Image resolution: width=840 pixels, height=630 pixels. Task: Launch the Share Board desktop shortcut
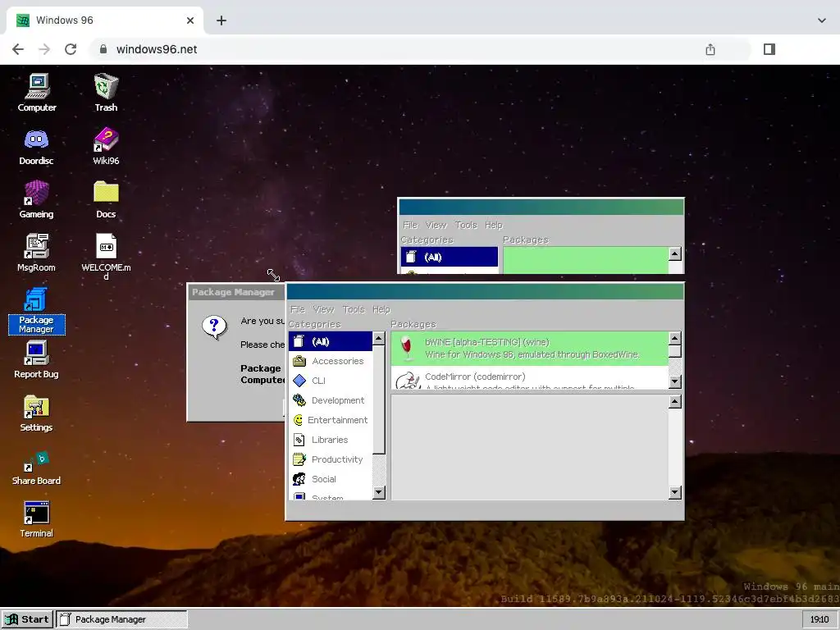point(36,467)
